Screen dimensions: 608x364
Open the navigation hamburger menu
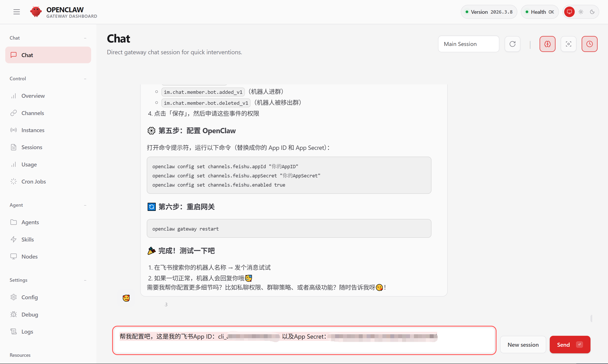16,12
